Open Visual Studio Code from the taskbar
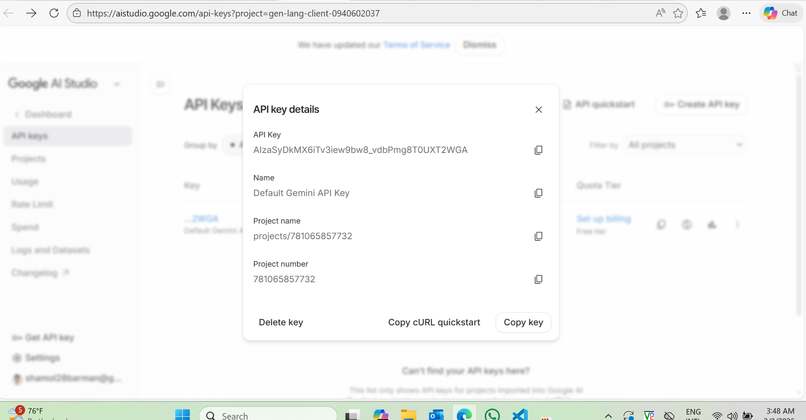The image size is (806, 420). click(x=520, y=414)
